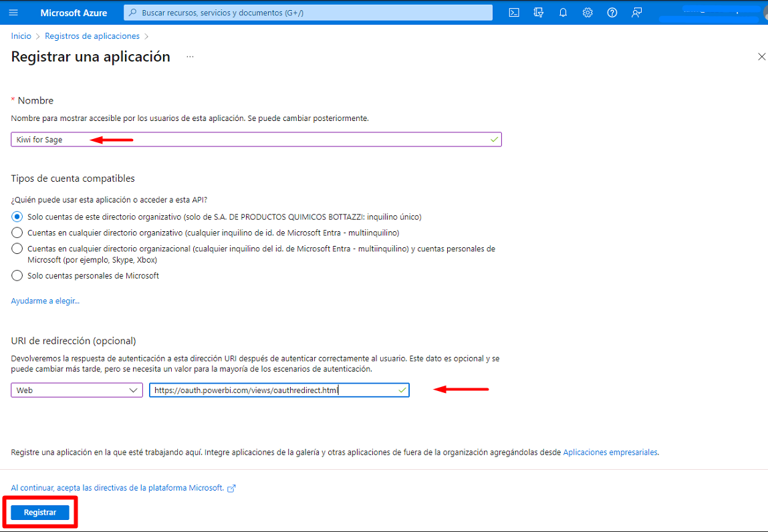The image size is (768, 532).
Task: Open the ellipsis menu beside page title
Action: point(190,57)
